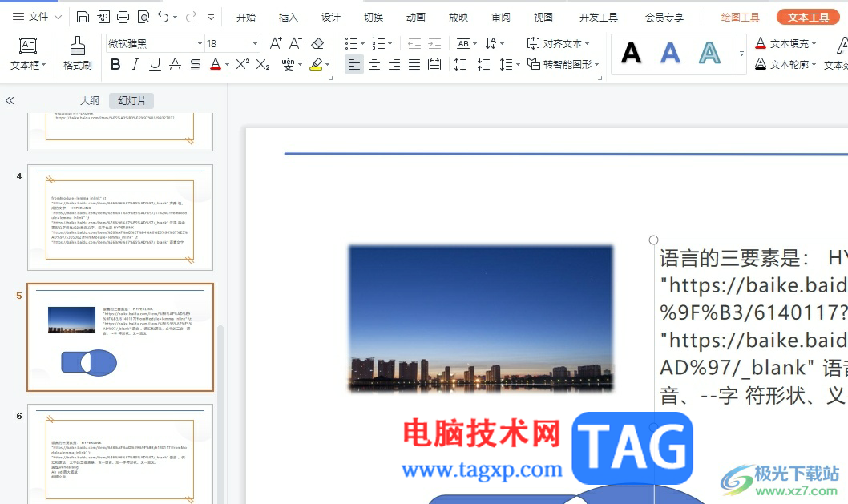This screenshot has height=504, width=848.
Task: Open Convert to Smart Graphic dropdown
Action: pos(563,64)
